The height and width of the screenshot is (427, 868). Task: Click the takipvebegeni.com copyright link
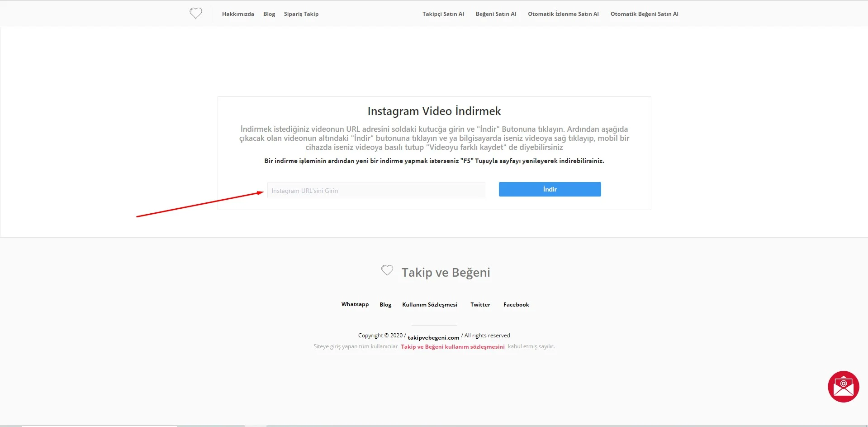[433, 338]
